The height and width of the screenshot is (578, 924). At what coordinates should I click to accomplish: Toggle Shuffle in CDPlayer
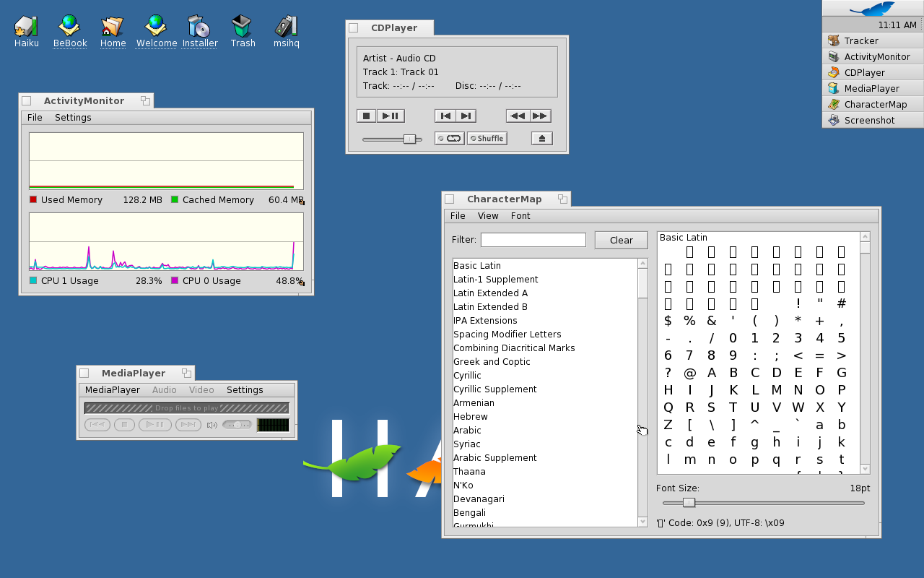[487, 138]
